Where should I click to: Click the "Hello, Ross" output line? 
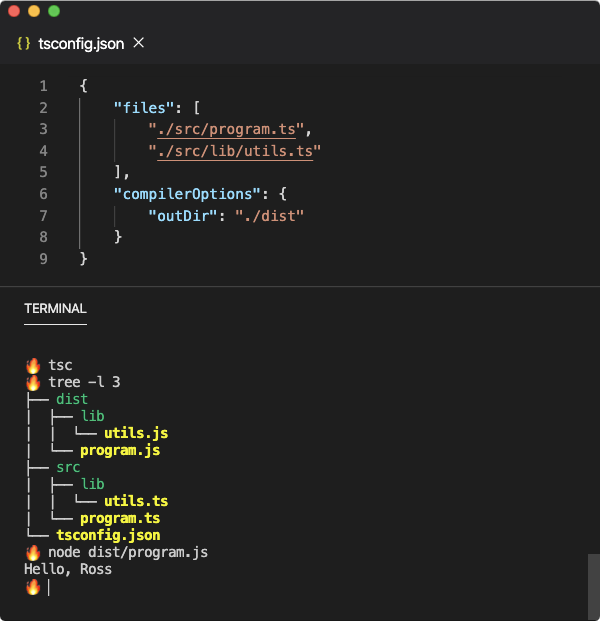(68, 569)
